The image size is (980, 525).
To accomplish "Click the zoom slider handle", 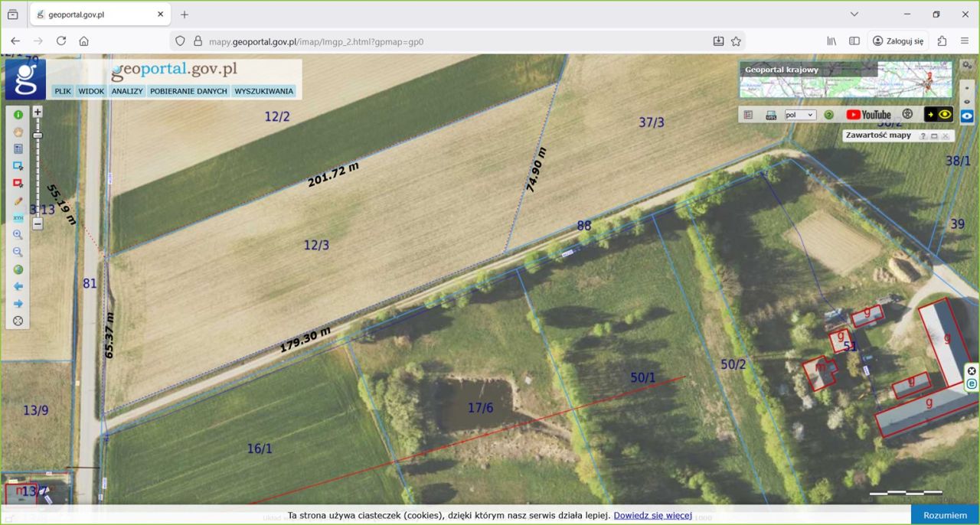I will (38, 135).
